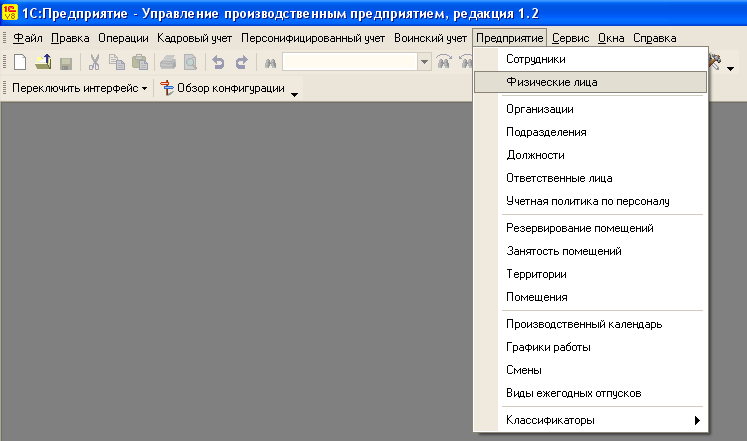
Task: Open the Сервис menu
Action: coord(570,38)
